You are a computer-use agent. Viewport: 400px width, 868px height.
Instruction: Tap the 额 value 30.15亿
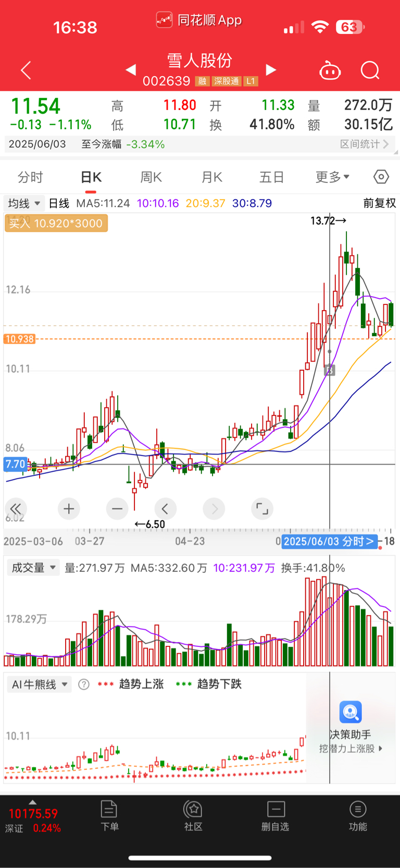click(368, 125)
